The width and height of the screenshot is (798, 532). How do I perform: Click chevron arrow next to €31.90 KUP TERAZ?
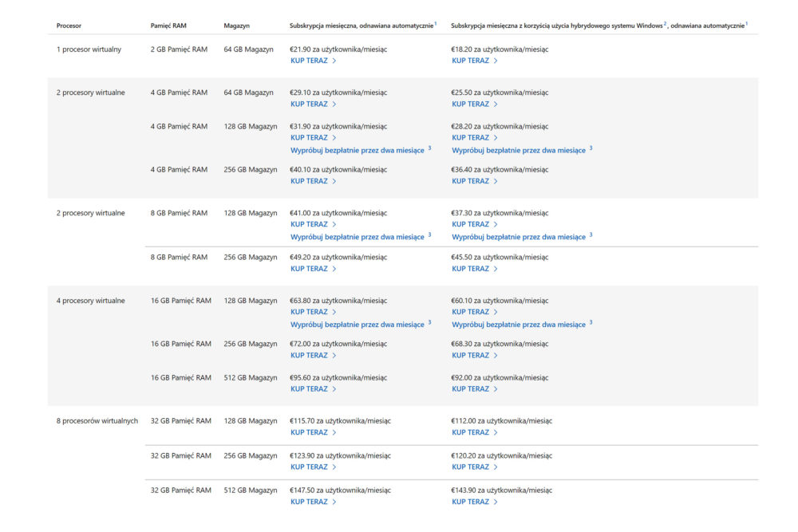[334, 137]
